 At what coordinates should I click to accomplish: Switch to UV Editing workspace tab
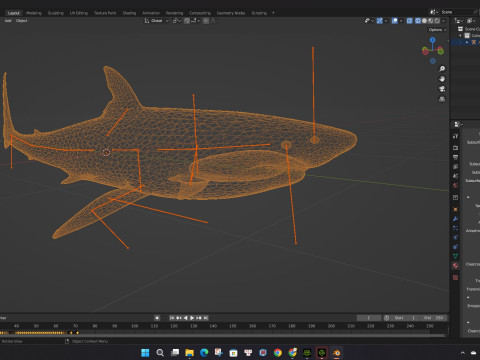79,13
